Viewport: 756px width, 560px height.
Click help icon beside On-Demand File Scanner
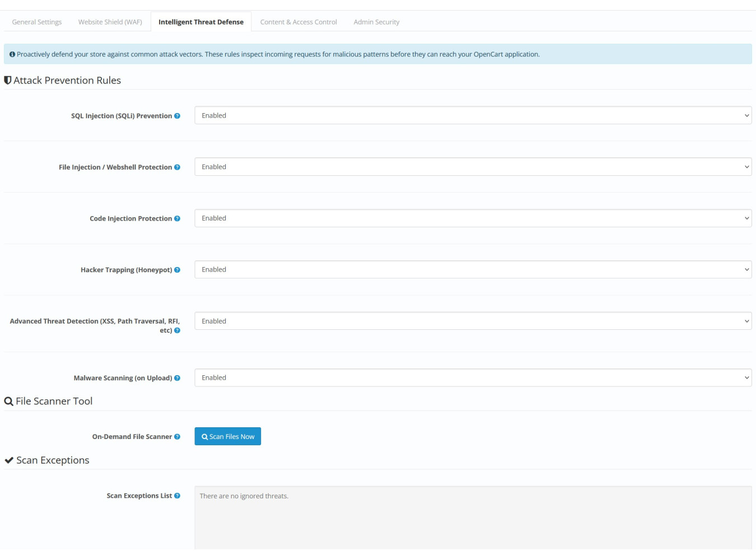click(x=177, y=437)
